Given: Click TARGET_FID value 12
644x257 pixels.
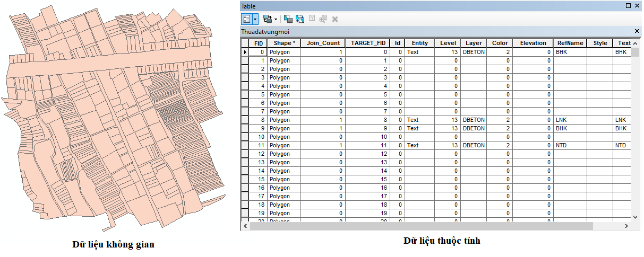Looking at the screenshot, I should (367, 154).
